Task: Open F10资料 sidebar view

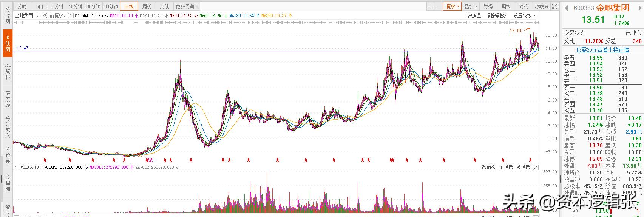Action: [8, 71]
